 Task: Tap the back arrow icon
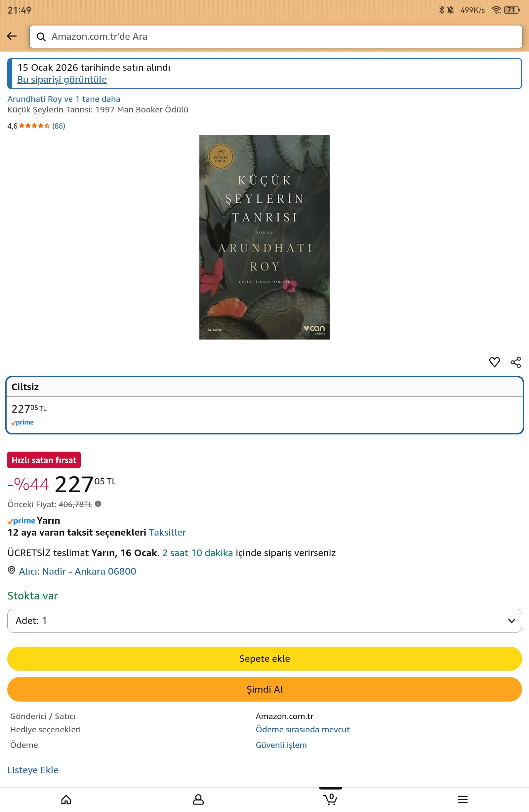click(12, 36)
